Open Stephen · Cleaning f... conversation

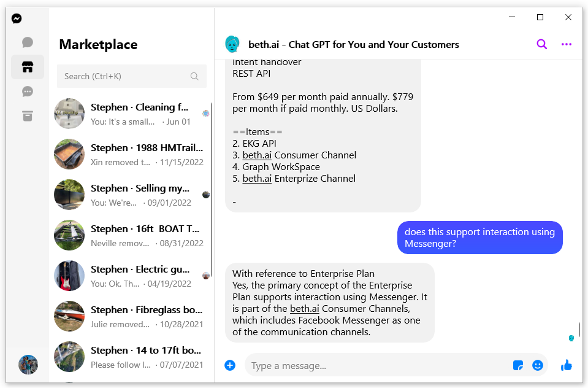[x=131, y=114]
